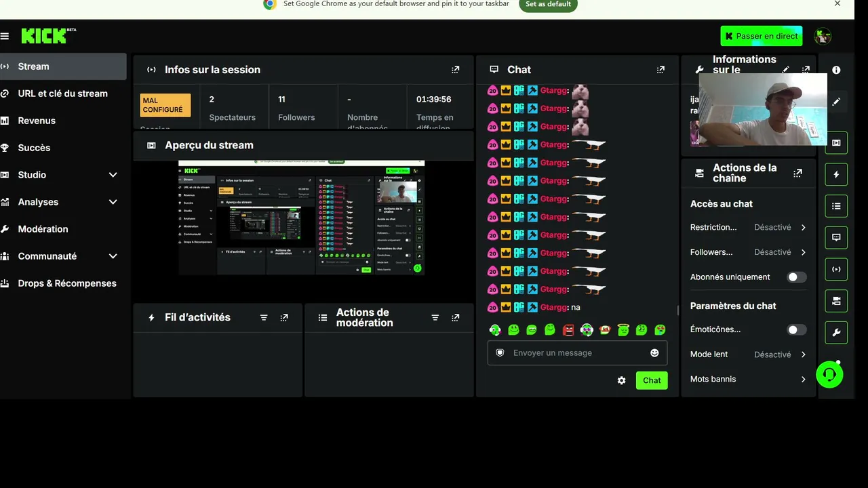Open Followers chat access options chevron

pyautogui.click(x=804, y=252)
